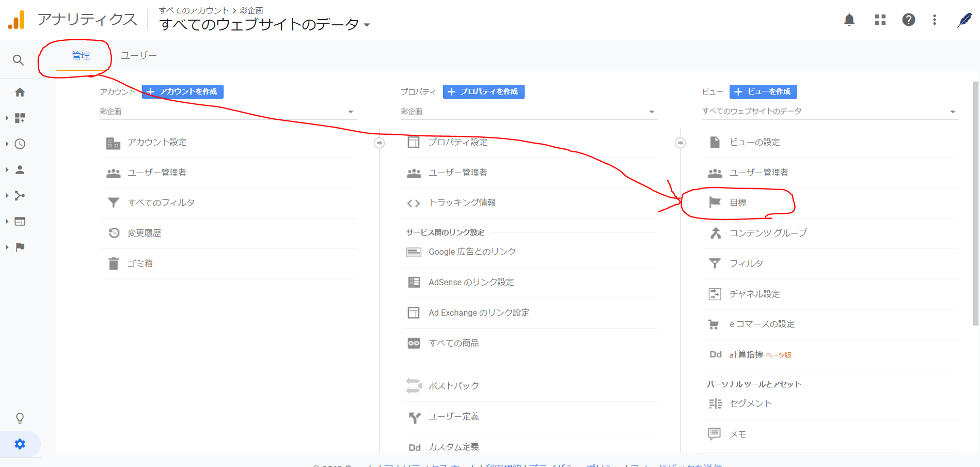Screen dimensions: 980x467
Task: Open Audience reports person icon
Action: (20, 169)
